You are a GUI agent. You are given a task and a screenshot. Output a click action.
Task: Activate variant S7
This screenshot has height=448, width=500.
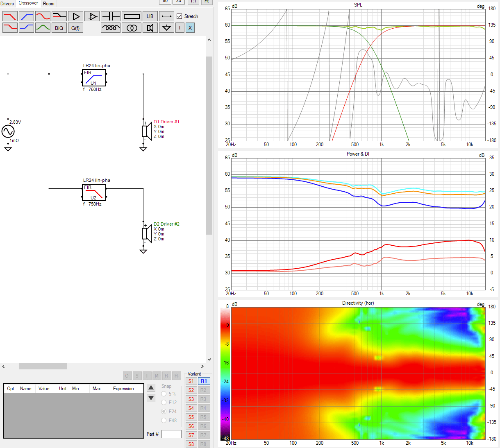pos(191,435)
